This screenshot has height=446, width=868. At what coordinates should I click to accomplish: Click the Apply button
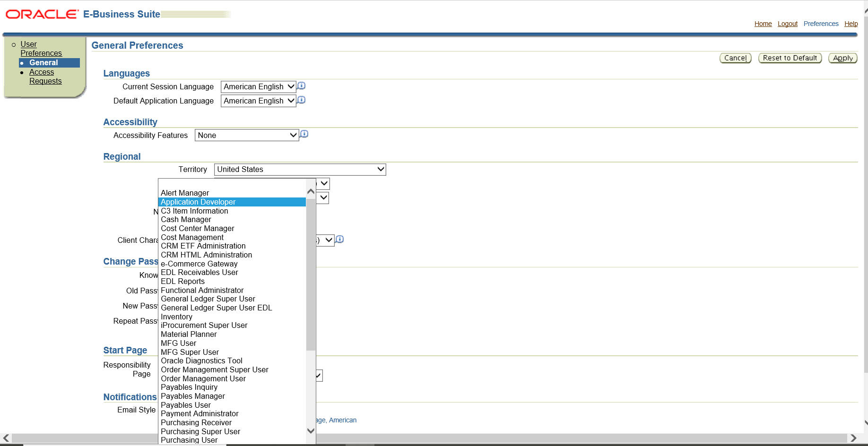[x=842, y=58]
